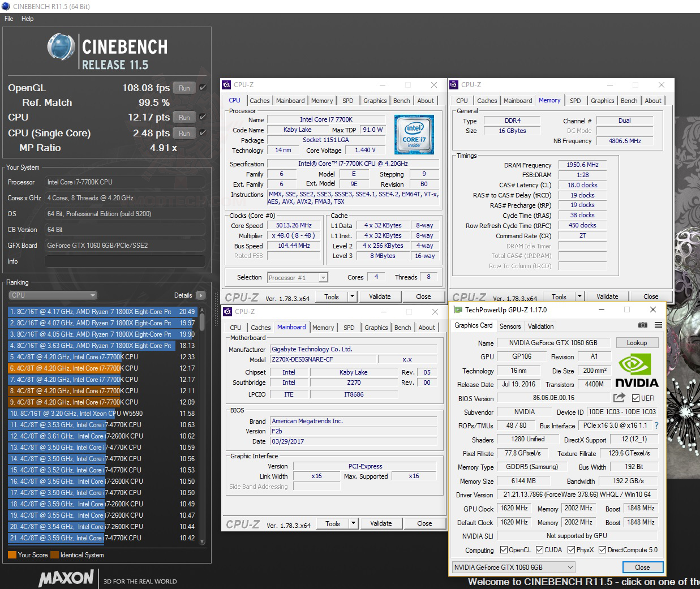This screenshot has height=589, width=700.
Task: Click the GPU-Z Name field GTX 1060 6GB
Action: [553, 343]
